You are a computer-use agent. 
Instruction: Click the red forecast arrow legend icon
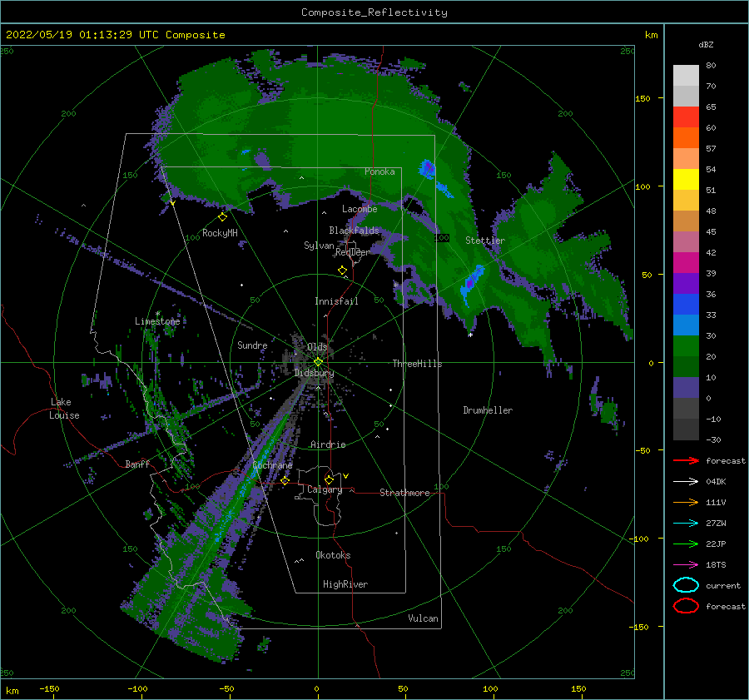(x=686, y=460)
